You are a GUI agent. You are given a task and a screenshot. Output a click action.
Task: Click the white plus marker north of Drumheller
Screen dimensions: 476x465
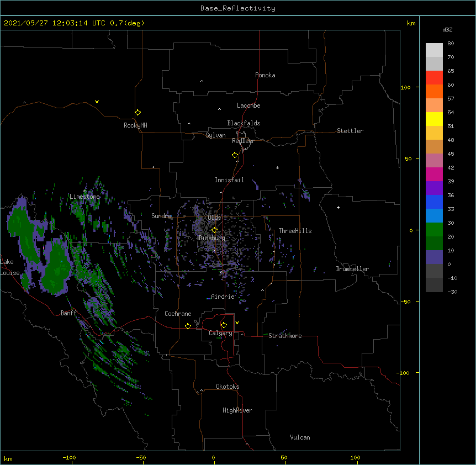(338, 207)
